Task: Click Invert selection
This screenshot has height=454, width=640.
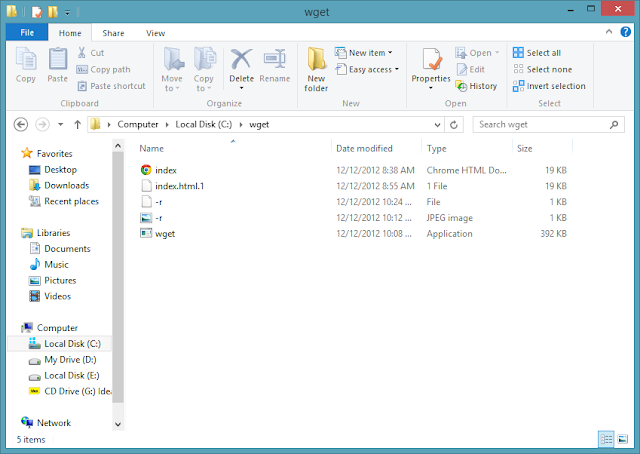Action: pyautogui.click(x=549, y=86)
